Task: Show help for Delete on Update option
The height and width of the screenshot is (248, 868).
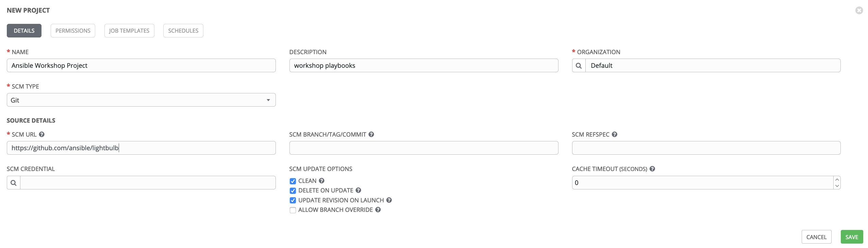Action: (x=358, y=190)
